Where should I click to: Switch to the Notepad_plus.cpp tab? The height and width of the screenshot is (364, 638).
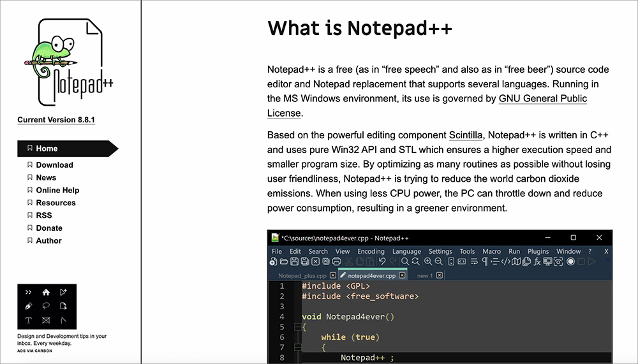point(302,275)
